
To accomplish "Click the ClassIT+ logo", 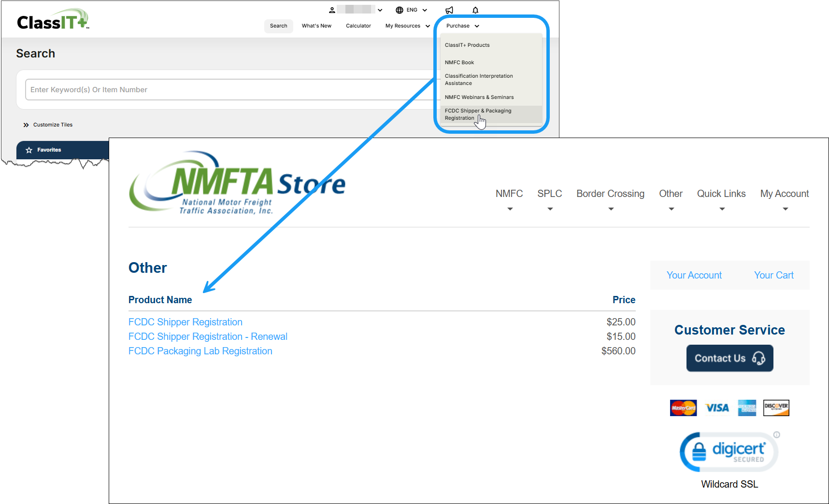I will click(53, 19).
